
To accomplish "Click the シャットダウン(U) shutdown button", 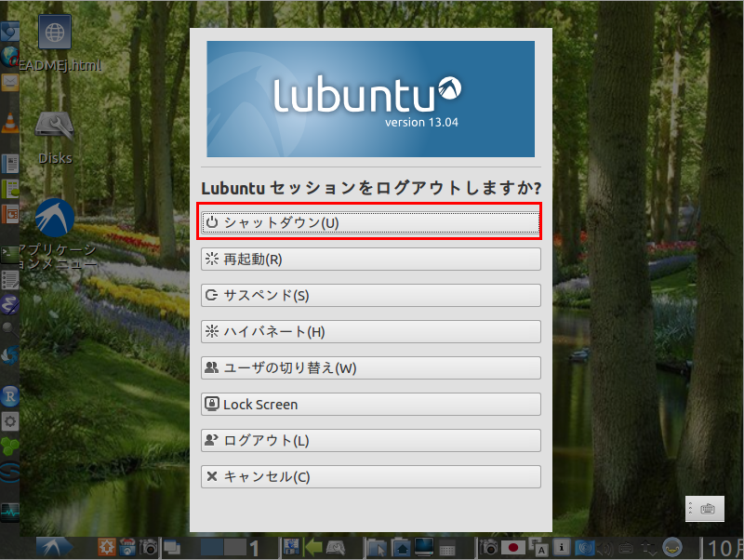I will 370,222.
